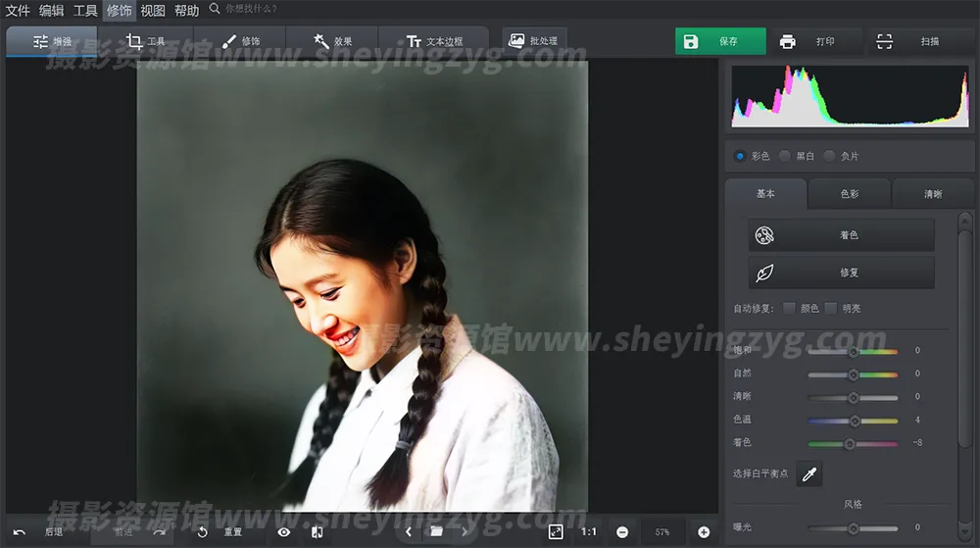Switch to the crop 工具 tab
The height and width of the screenshot is (548, 980).
coord(145,41)
